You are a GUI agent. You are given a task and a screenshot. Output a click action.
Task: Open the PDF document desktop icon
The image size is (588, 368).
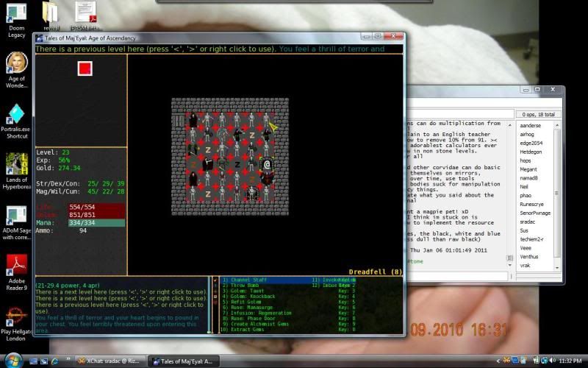click(85, 15)
